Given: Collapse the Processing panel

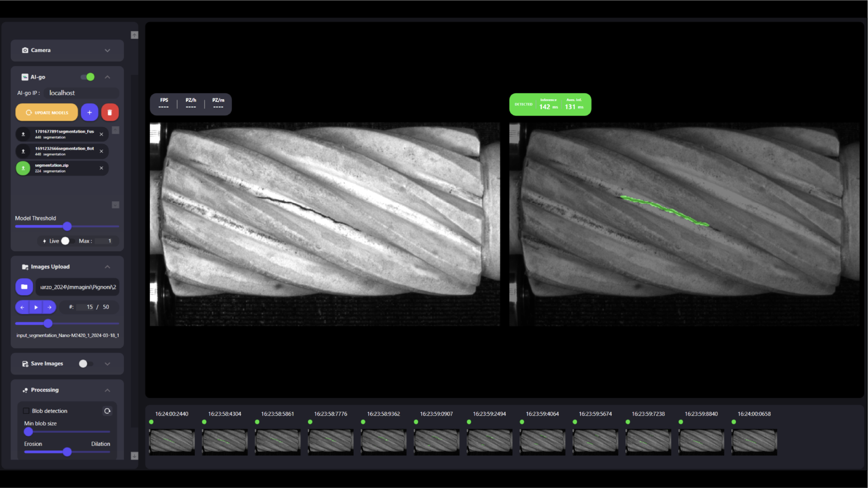Looking at the screenshot, I should pos(107,390).
